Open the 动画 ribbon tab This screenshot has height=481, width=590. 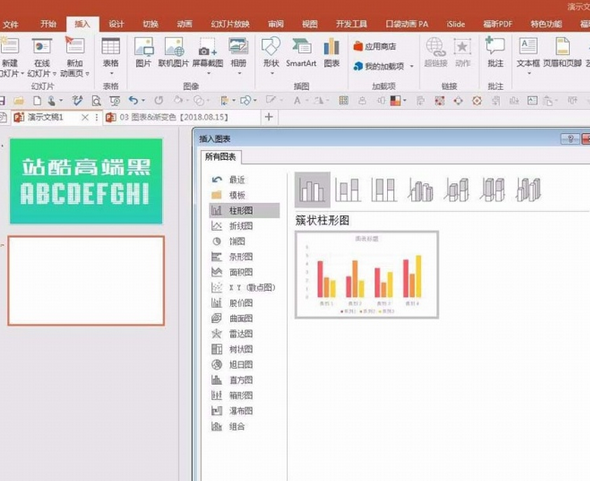(x=184, y=24)
